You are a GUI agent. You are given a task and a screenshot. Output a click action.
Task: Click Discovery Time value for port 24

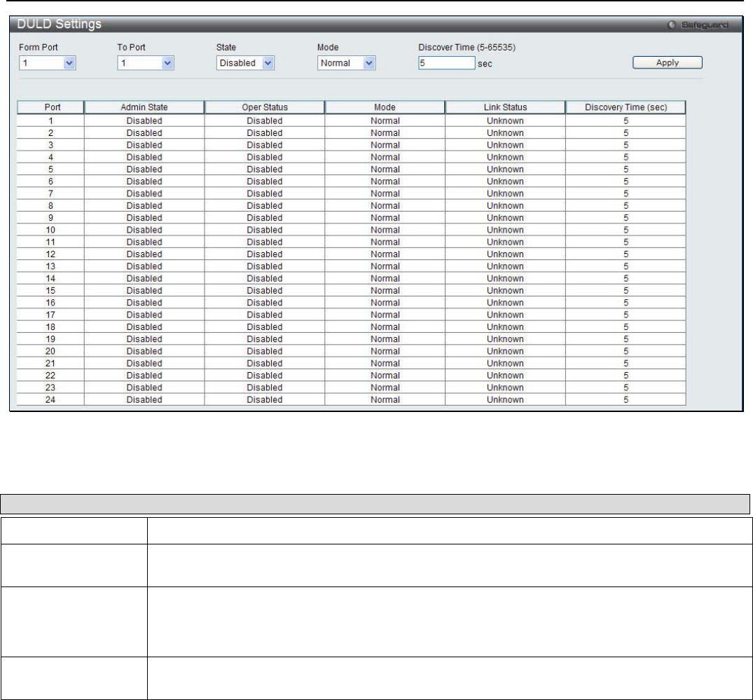click(626, 399)
